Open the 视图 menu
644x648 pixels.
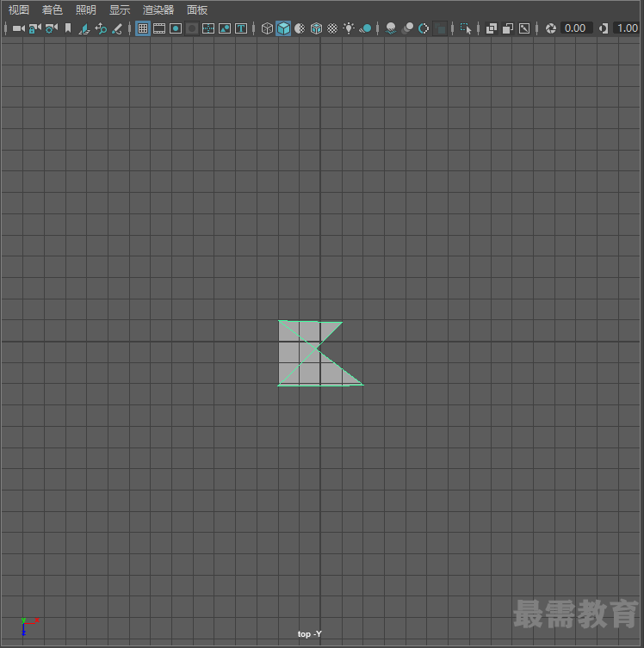[x=19, y=10]
